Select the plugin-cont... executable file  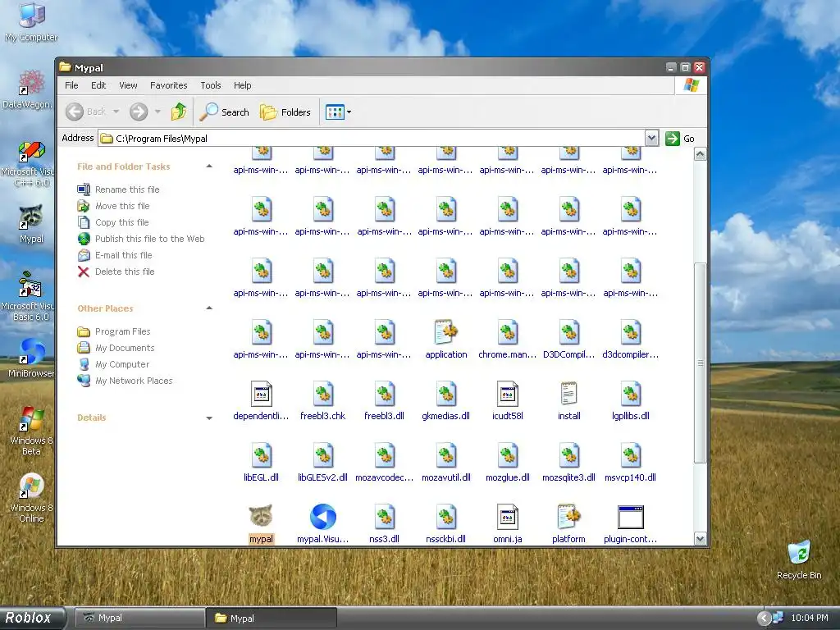[x=631, y=523]
